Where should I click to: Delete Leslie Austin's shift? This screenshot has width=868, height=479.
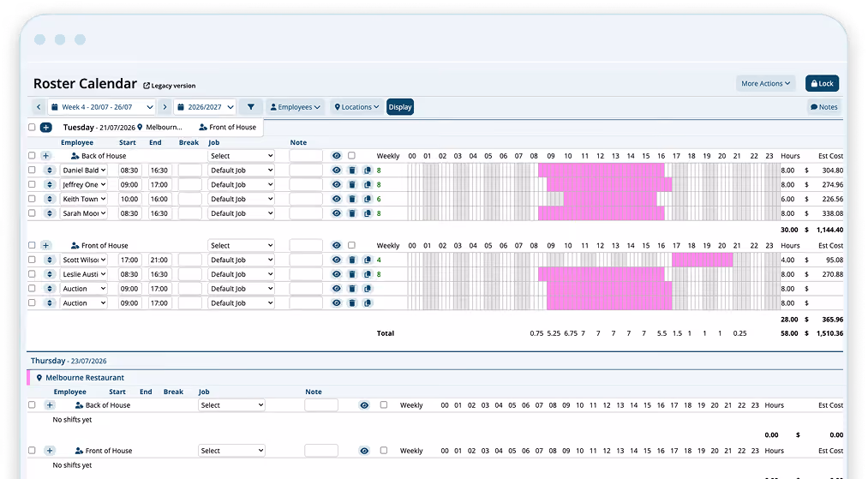pyautogui.click(x=351, y=274)
